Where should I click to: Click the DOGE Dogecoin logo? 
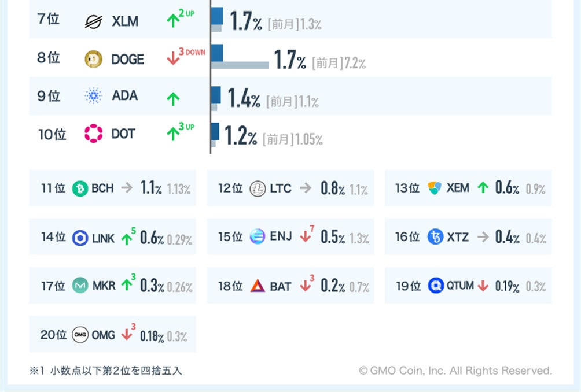coord(93,59)
